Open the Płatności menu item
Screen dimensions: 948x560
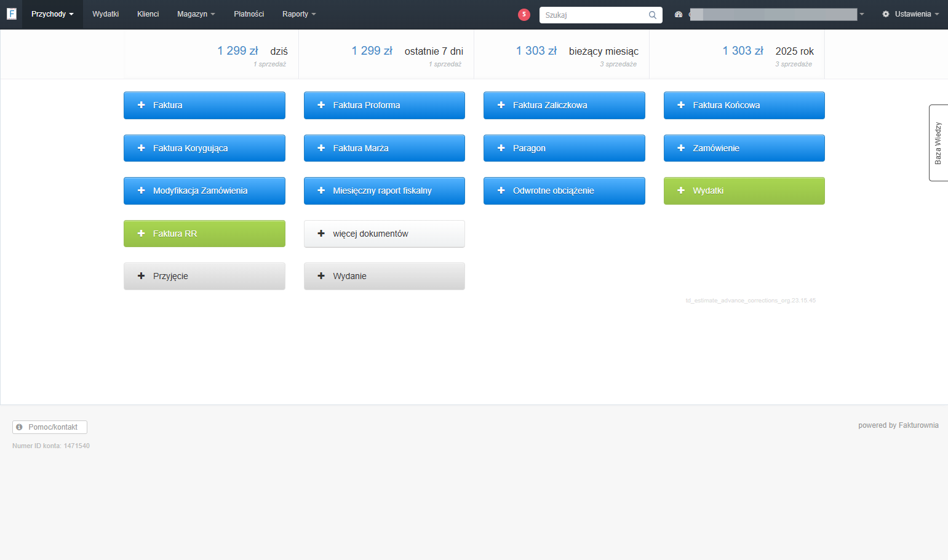[x=249, y=14]
